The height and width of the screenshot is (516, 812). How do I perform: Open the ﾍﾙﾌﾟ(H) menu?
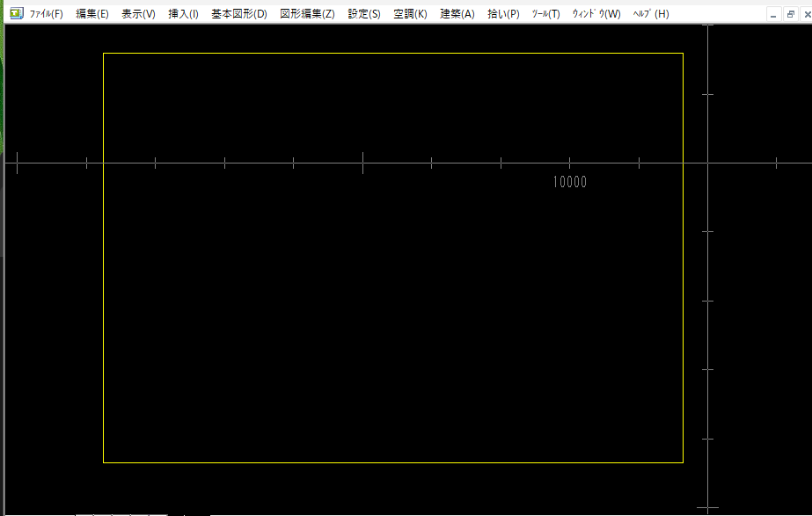[651, 14]
